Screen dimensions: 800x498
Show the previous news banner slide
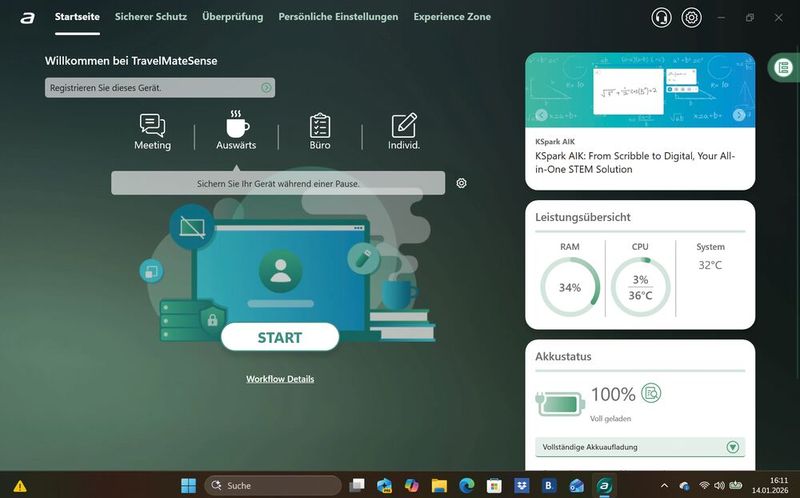pyautogui.click(x=541, y=115)
